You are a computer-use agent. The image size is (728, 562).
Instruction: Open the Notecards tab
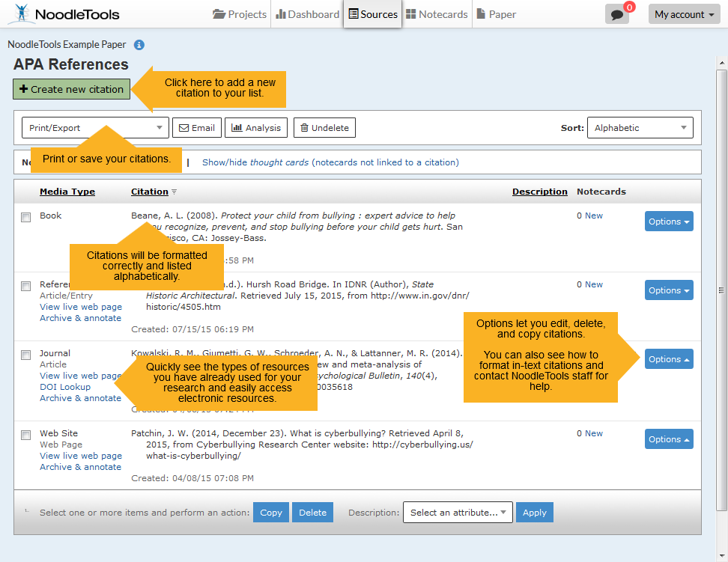pyautogui.click(x=437, y=14)
